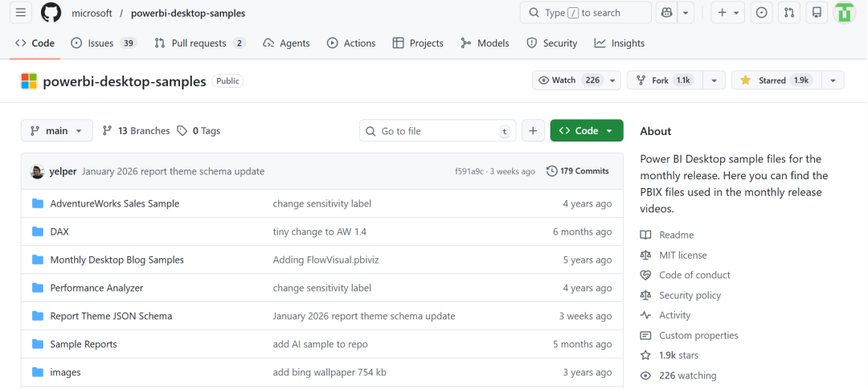Open the Insights tab
The width and height of the screenshot is (868, 389).
[620, 43]
